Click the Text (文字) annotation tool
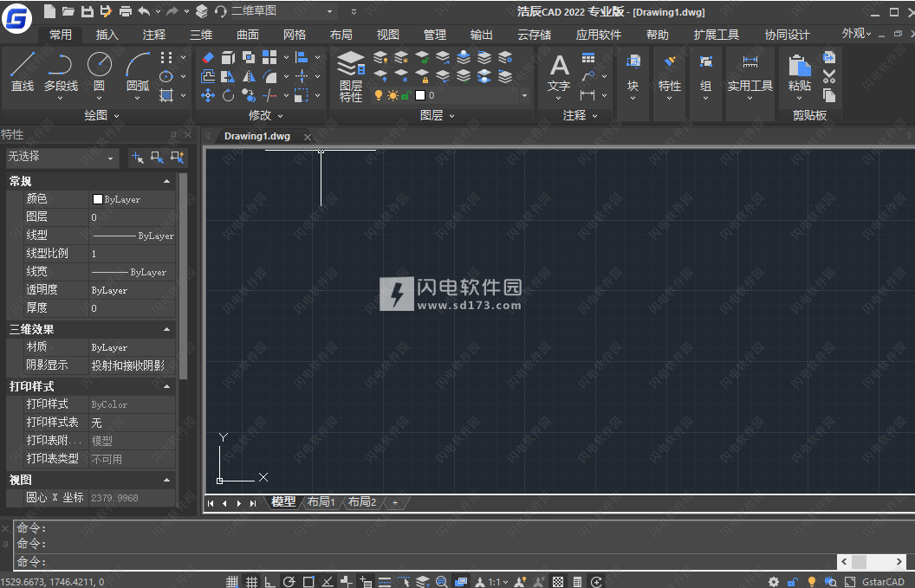 tap(559, 74)
